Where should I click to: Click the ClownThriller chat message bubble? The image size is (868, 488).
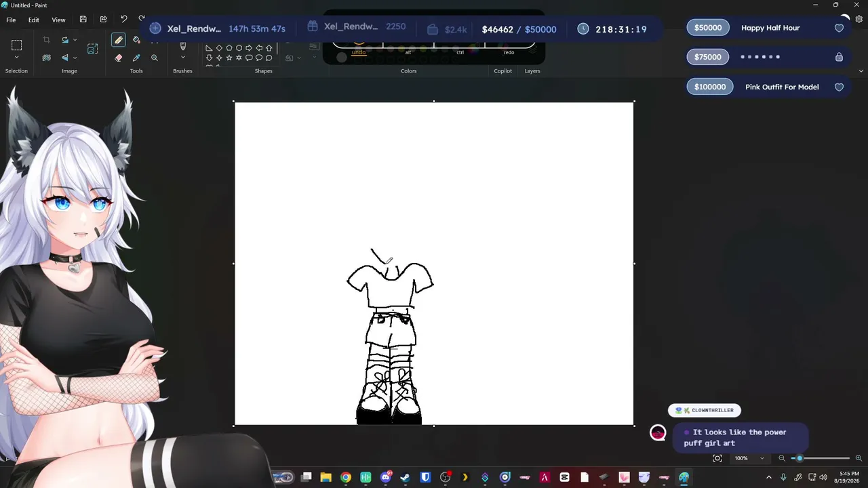pos(740,437)
